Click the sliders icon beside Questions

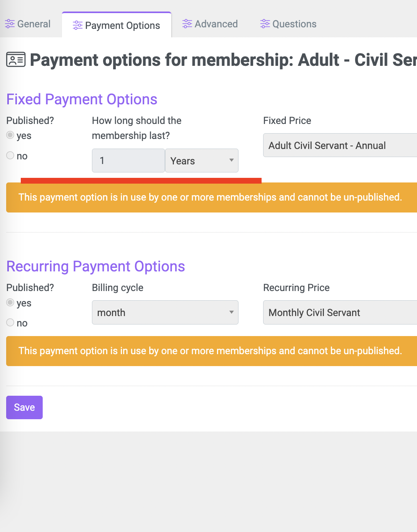(265, 24)
